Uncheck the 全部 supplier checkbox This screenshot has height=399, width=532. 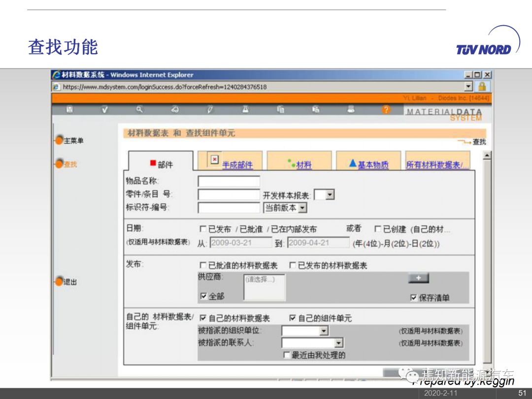204,296
